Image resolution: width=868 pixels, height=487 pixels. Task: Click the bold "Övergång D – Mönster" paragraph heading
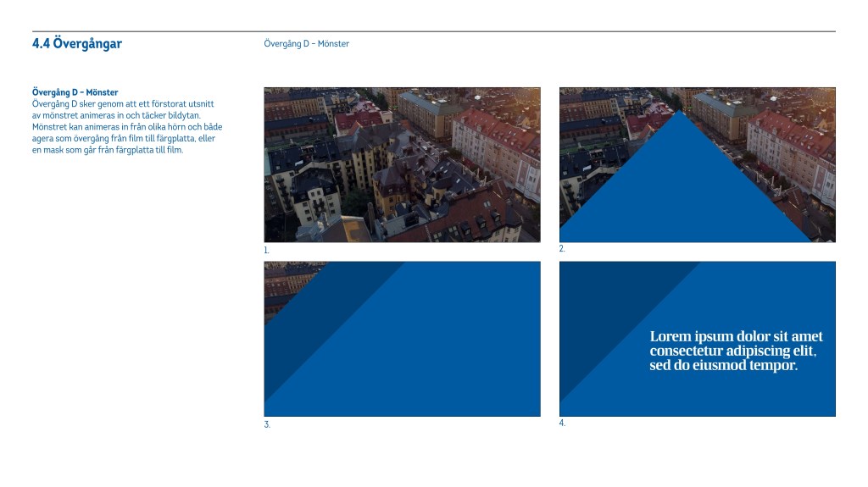[x=75, y=92]
